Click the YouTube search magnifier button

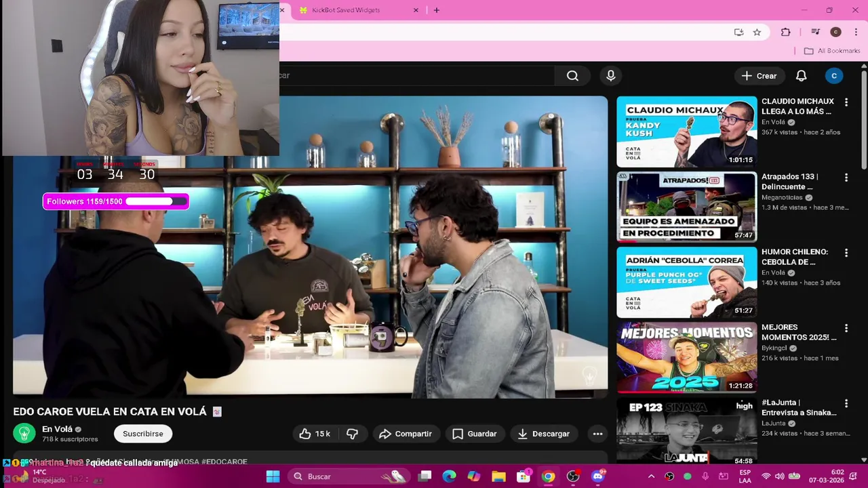572,76
